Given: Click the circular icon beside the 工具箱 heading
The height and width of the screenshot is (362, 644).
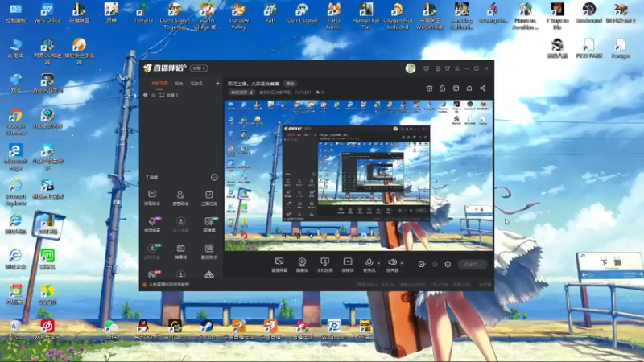Looking at the screenshot, I should [x=214, y=177].
